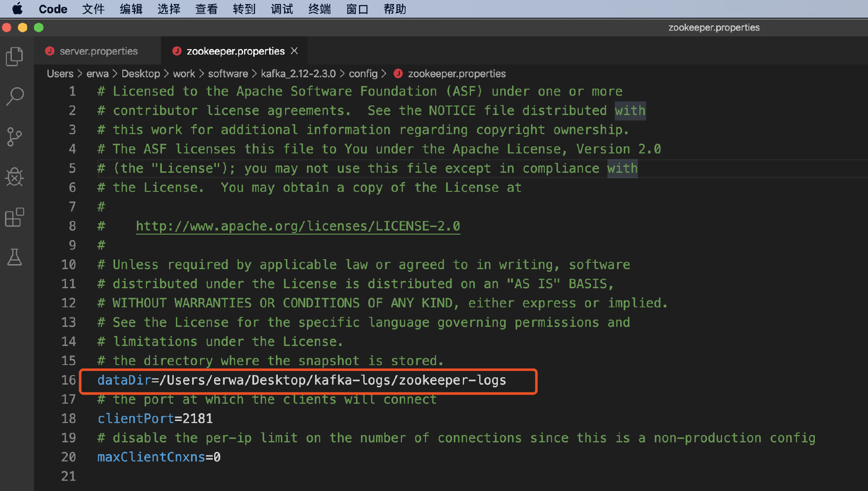Click highlighted word "with" on line 2
The height and width of the screenshot is (491, 868).
tap(630, 110)
